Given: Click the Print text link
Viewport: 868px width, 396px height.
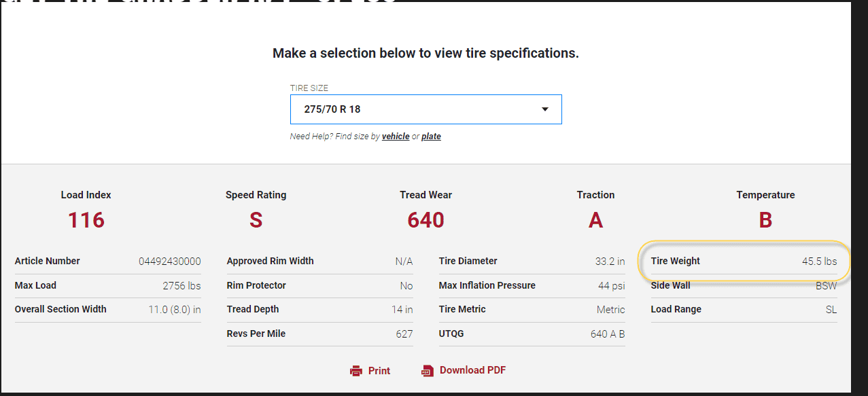Looking at the screenshot, I should tap(379, 371).
